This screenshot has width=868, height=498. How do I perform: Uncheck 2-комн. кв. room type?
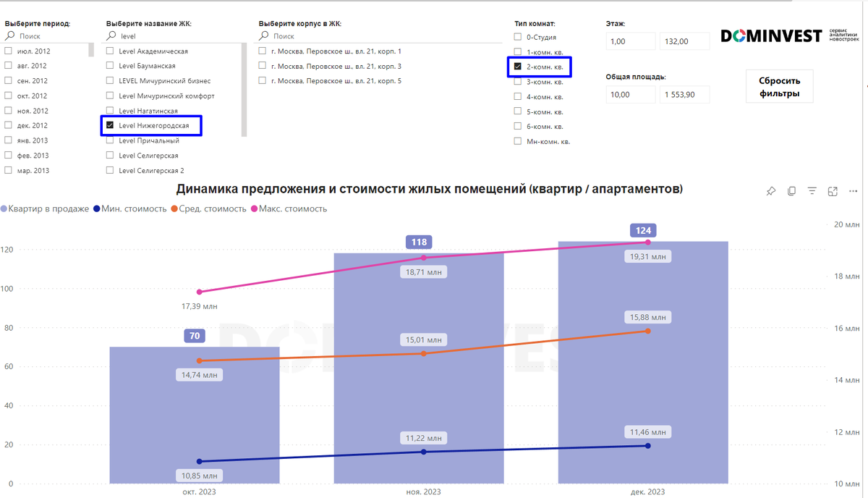coord(517,66)
